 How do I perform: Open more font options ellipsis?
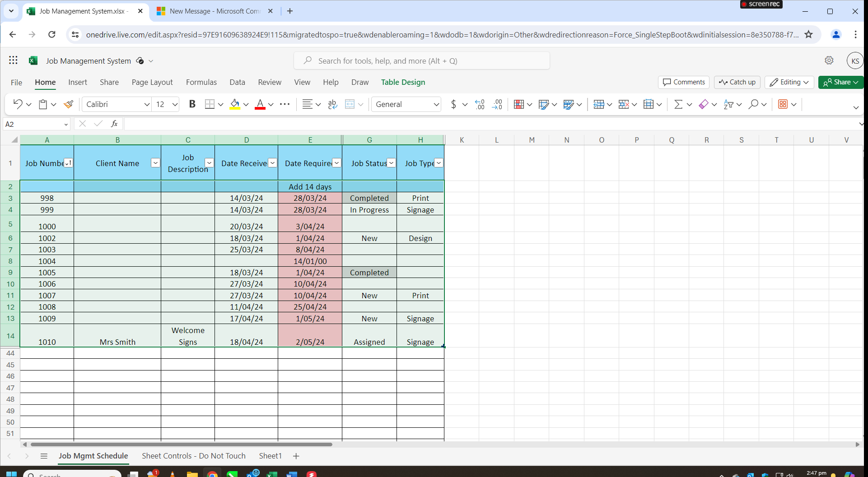(285, 104)
